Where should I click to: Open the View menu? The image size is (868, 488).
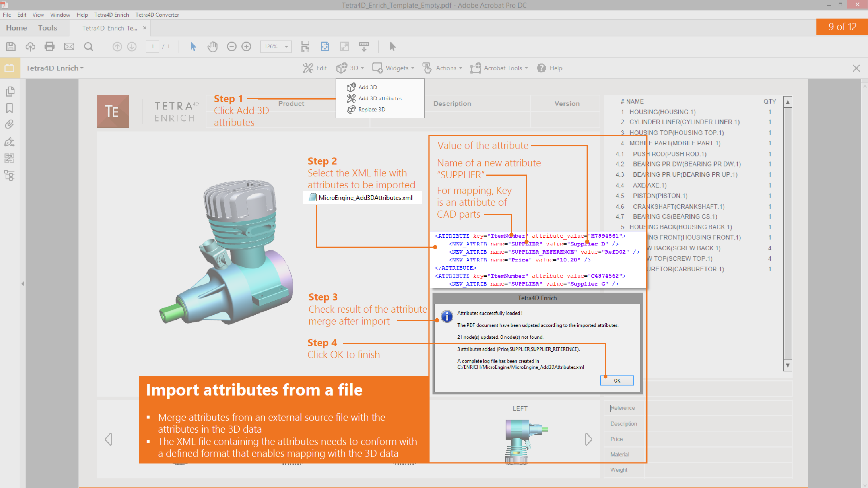click(x=38, y=15)
